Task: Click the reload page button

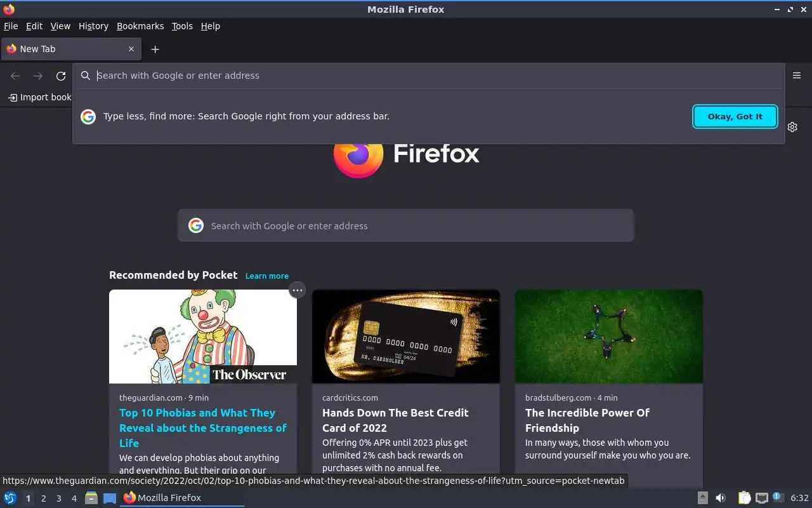Action: tap(61, 76)
